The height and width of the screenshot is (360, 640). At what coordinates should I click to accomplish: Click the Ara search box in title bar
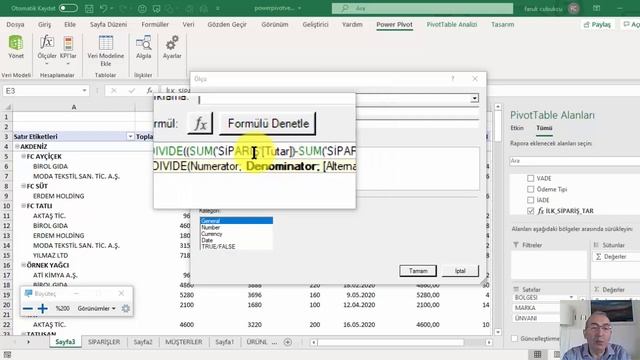click(422, 8)
